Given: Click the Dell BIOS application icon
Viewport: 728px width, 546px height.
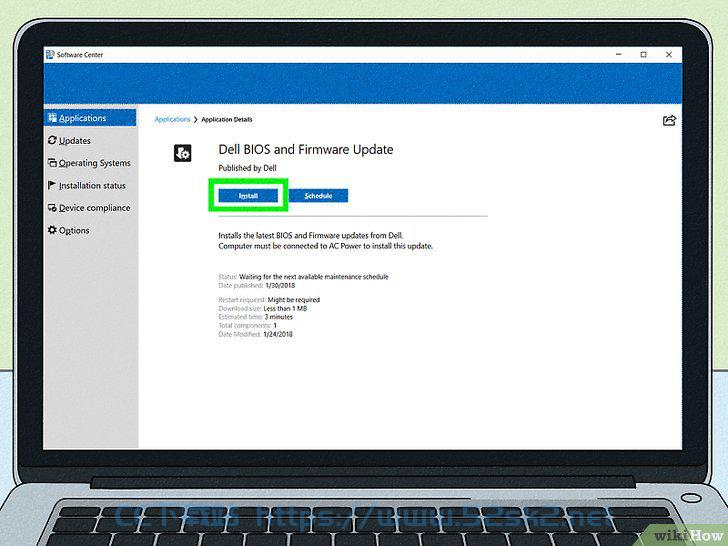Looking at the screenshot, I should point(182,153).
